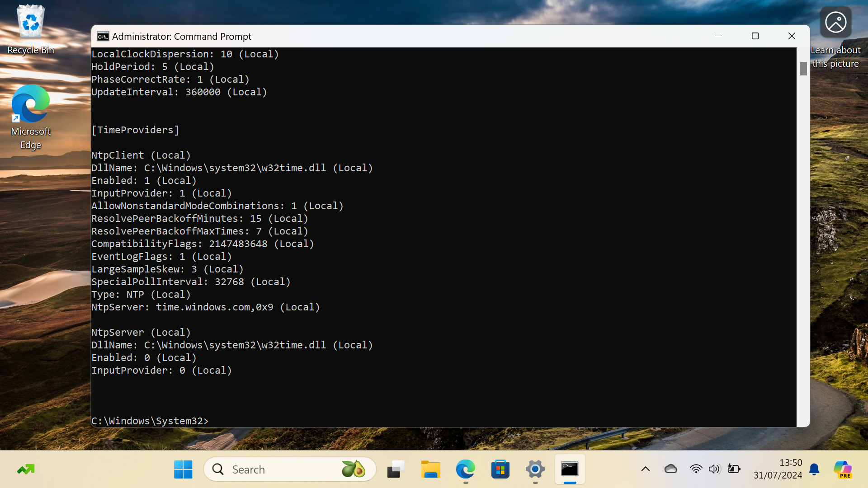Click Learn about this picture icon
This screenshot has height=488, width=868.
[835, 23]
